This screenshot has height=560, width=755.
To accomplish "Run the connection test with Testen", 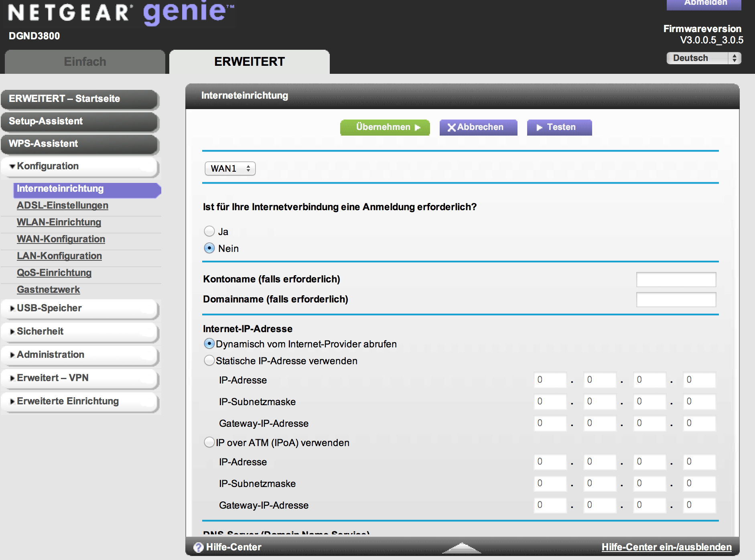I will pyautogui.click(x=559, y=128).
